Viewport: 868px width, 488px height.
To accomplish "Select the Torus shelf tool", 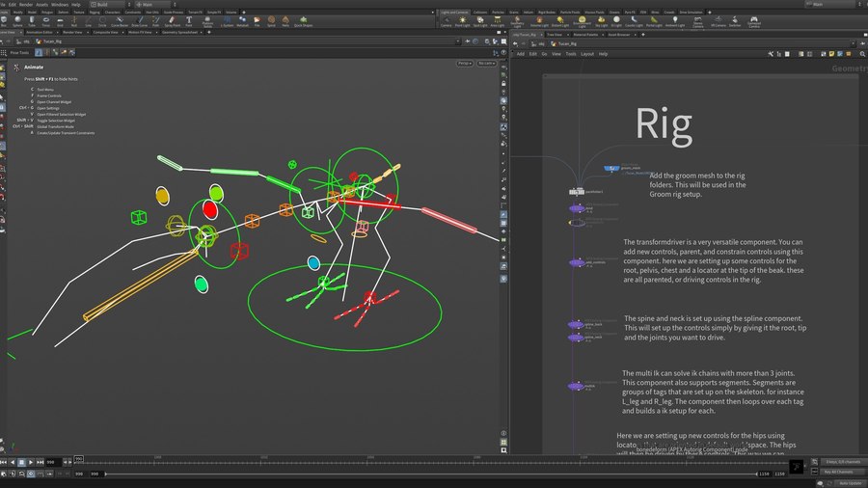I will (45, 21).
